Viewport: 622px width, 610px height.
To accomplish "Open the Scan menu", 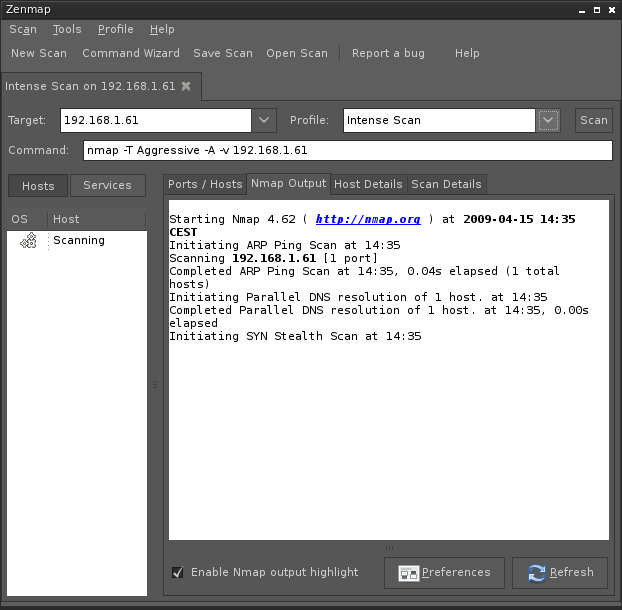I will [23, 29].
